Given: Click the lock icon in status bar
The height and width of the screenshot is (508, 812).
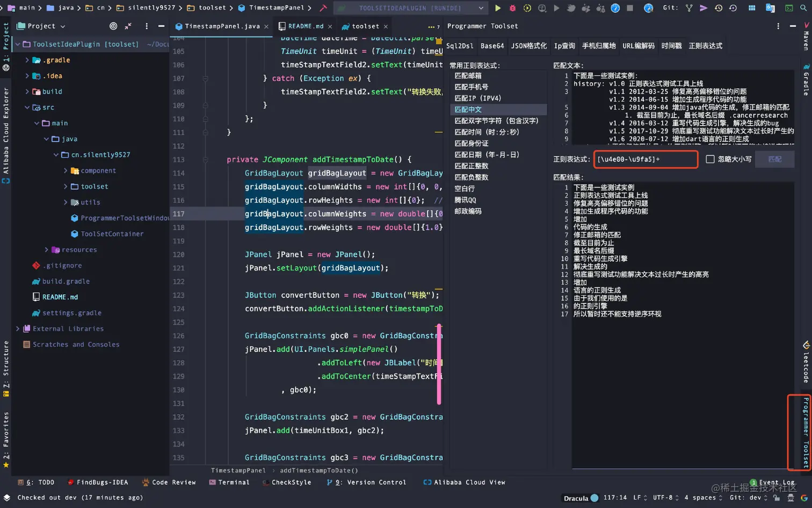Looking at the screenshot, I should [777, 498].
